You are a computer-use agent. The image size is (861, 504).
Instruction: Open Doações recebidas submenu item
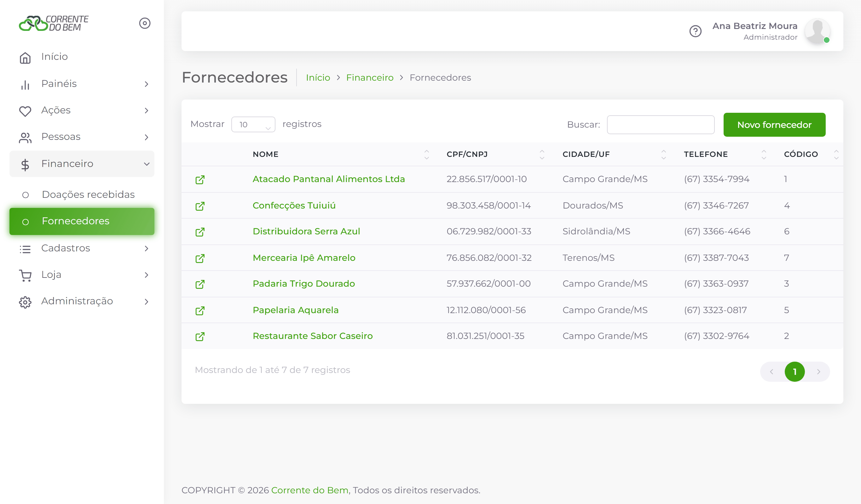(82, 194)
